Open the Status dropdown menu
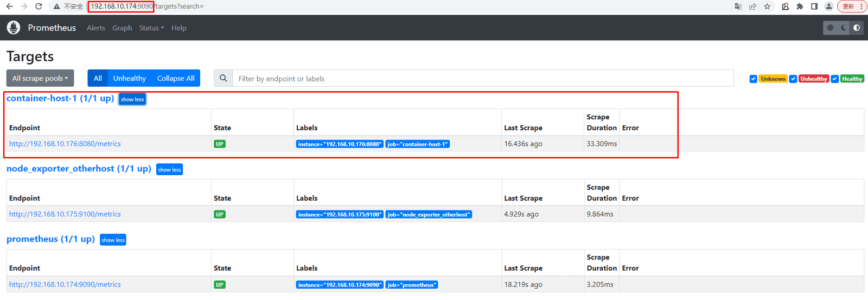This screenshot has height=300, width=868. coord(151,28)
